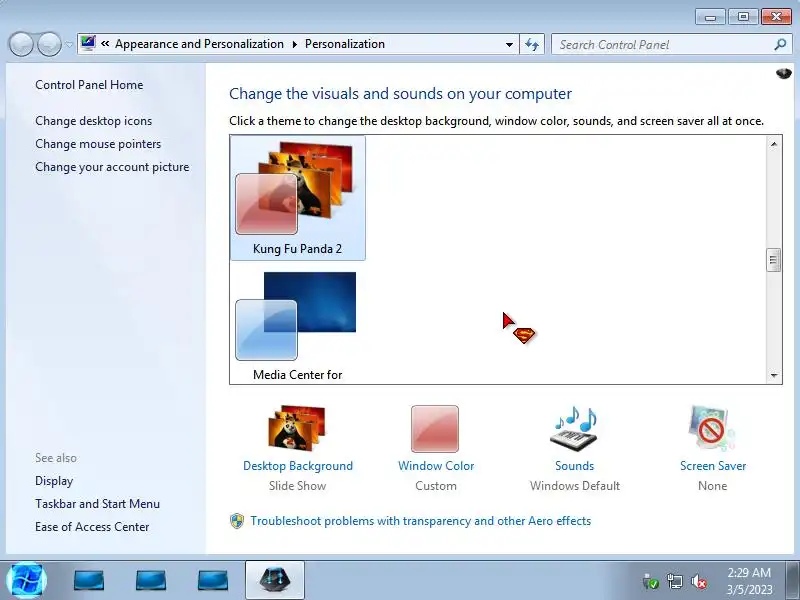Click the Window Color text link
This screenshot has width=800, height=600.
436,466
